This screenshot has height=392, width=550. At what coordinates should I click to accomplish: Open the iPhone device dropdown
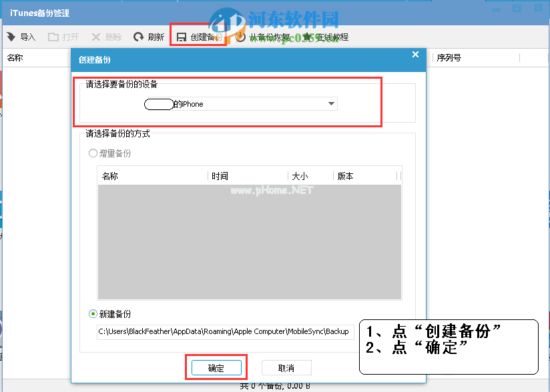tap(240, 104)
